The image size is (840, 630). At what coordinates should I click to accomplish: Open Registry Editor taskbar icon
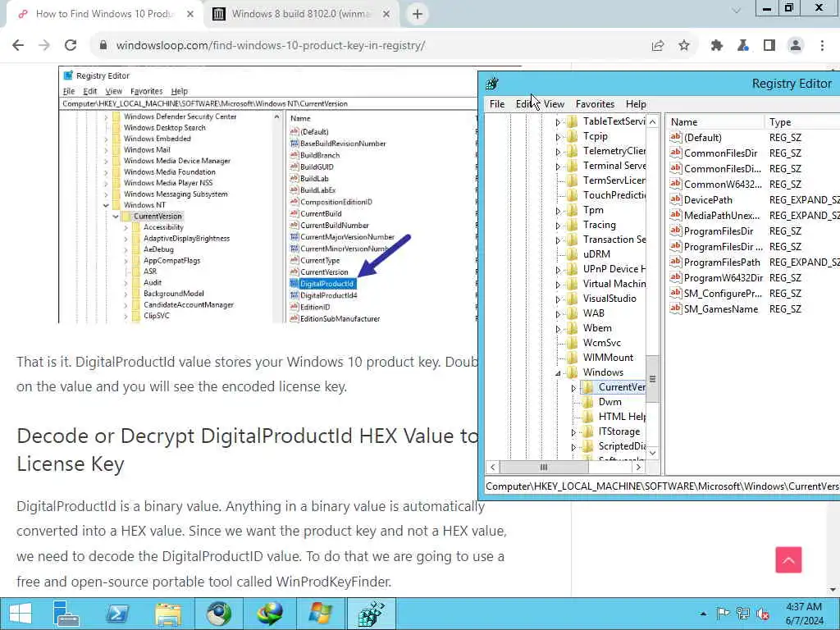pos(372,614)
